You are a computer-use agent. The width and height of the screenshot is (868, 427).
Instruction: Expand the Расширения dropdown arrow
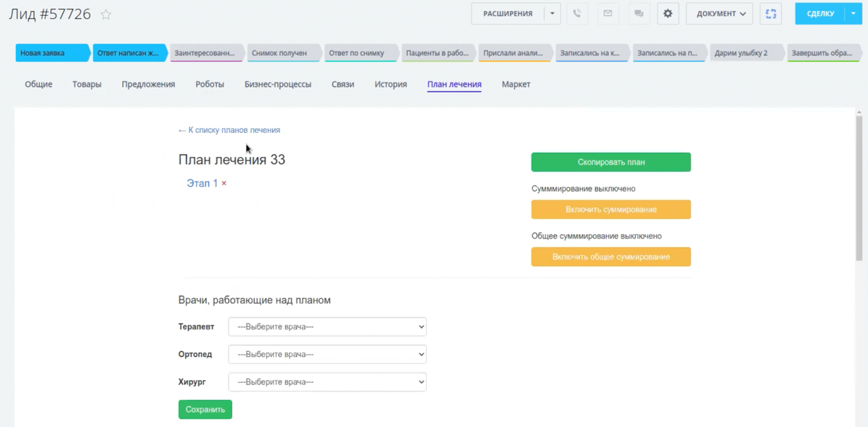click(x=552, y=14)
